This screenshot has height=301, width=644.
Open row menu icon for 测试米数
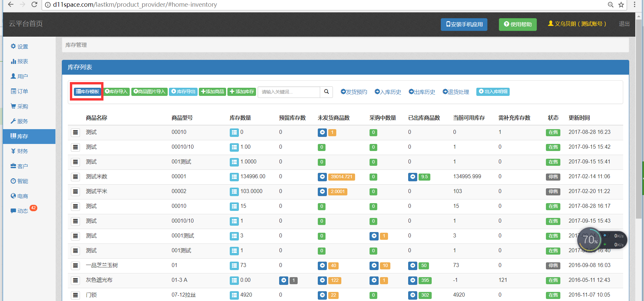click(76, 177)
